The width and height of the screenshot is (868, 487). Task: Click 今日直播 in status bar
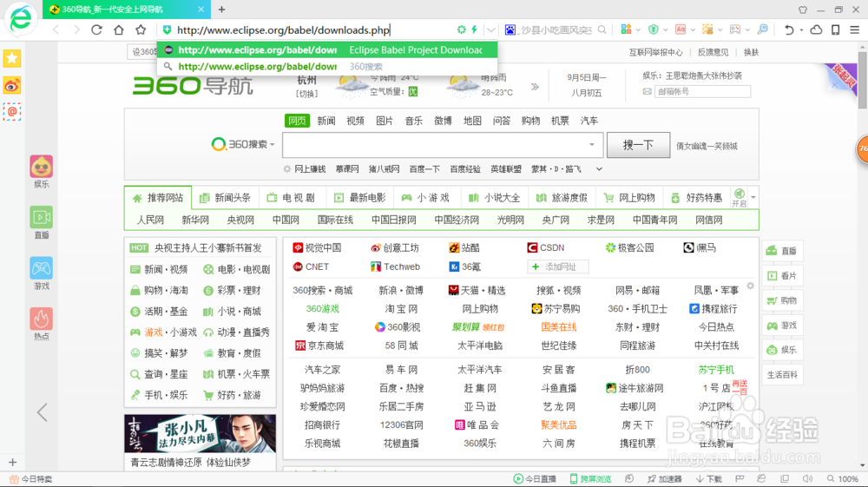click(535, 478)
